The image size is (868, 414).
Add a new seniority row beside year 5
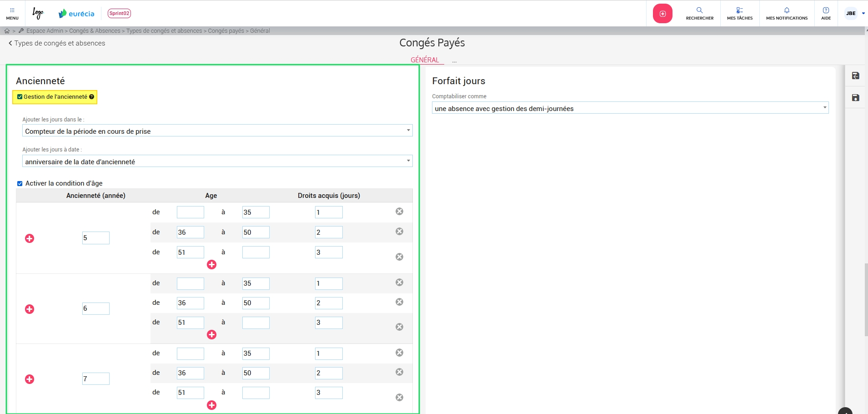[30, 238]
